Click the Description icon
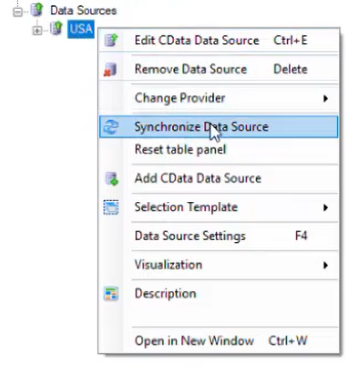This screenshot has width=360, height=367. [x=111, y=294]
